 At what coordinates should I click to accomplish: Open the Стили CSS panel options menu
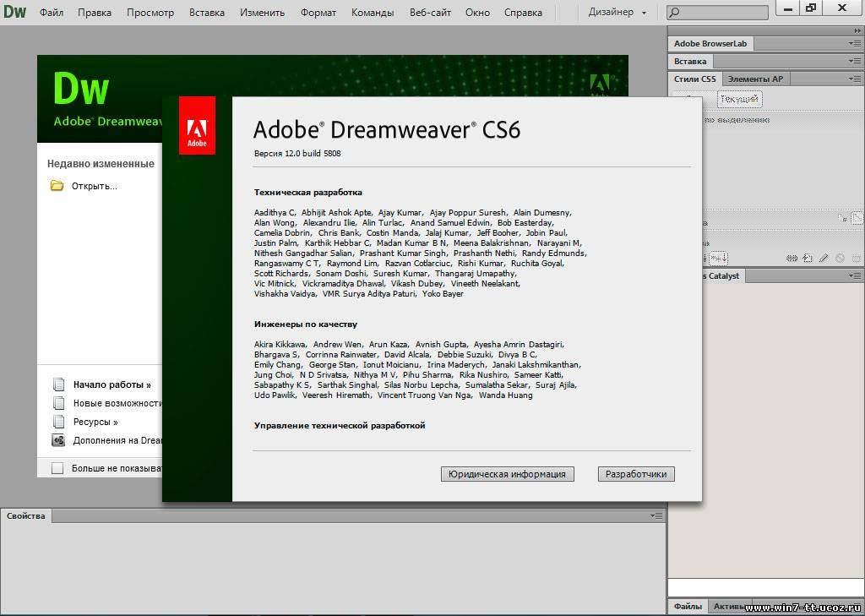855,79
